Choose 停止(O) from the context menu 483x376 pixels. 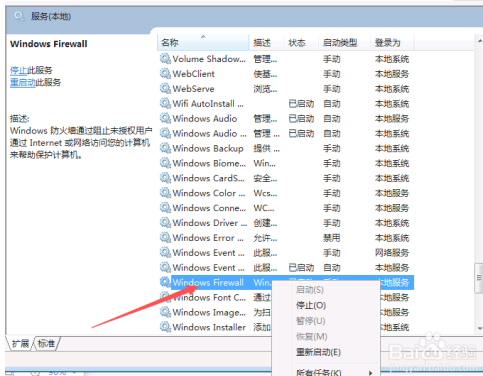311,305
